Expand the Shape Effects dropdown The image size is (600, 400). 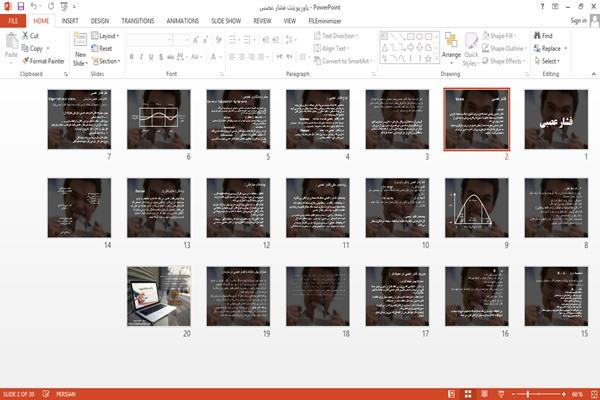pyautogui.click(x=503, y=61)
